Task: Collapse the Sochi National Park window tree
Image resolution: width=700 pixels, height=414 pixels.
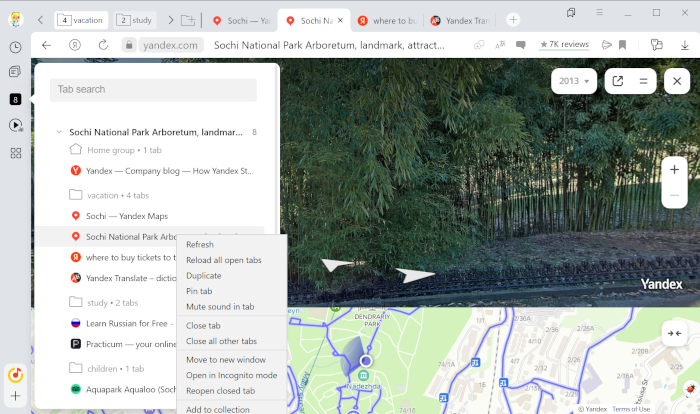Action: tap(59, 132)
